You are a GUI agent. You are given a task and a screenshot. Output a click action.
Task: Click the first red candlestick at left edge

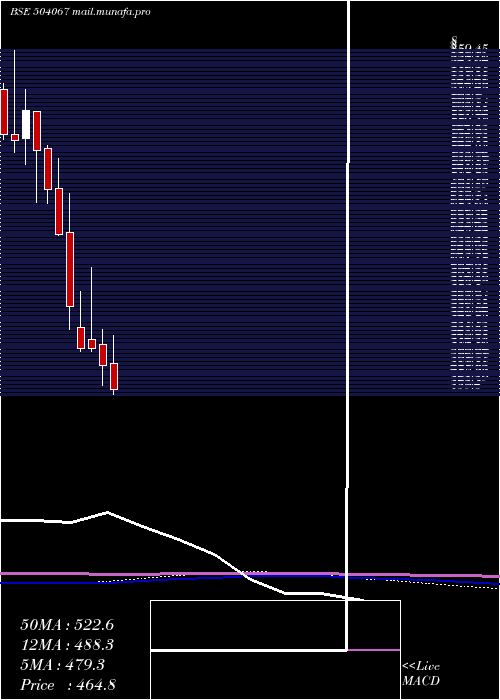coord(4,112)
